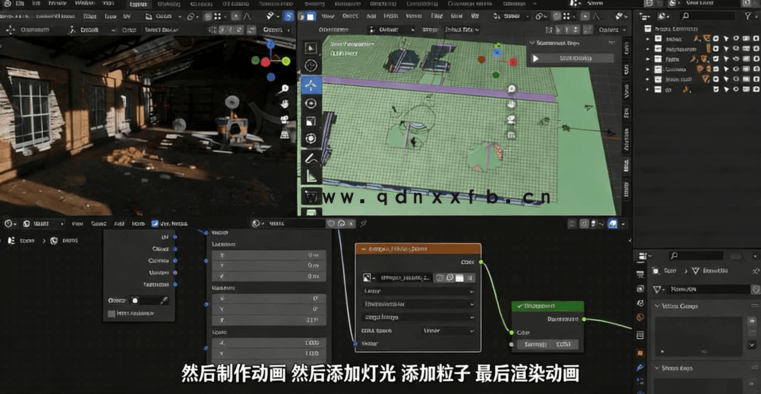The height and width of the screenshot is (394, 761).
Task: Toggle fake user shield on world datablock
Action: click(331, 223)
